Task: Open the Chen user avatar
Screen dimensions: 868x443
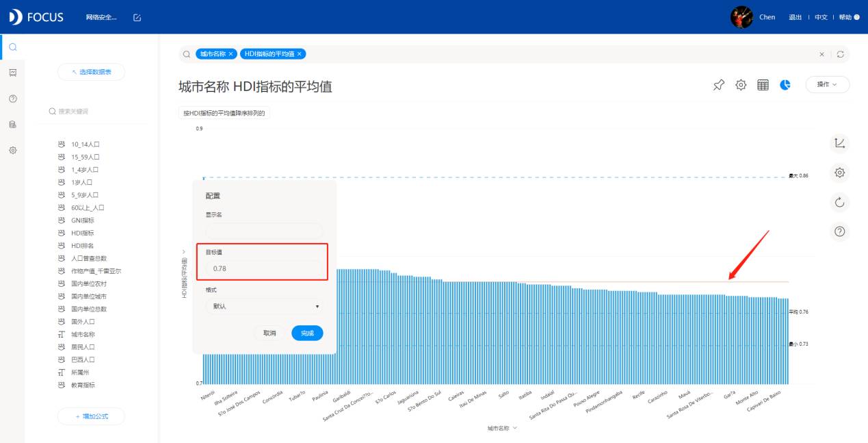Action: pos(741,17)
